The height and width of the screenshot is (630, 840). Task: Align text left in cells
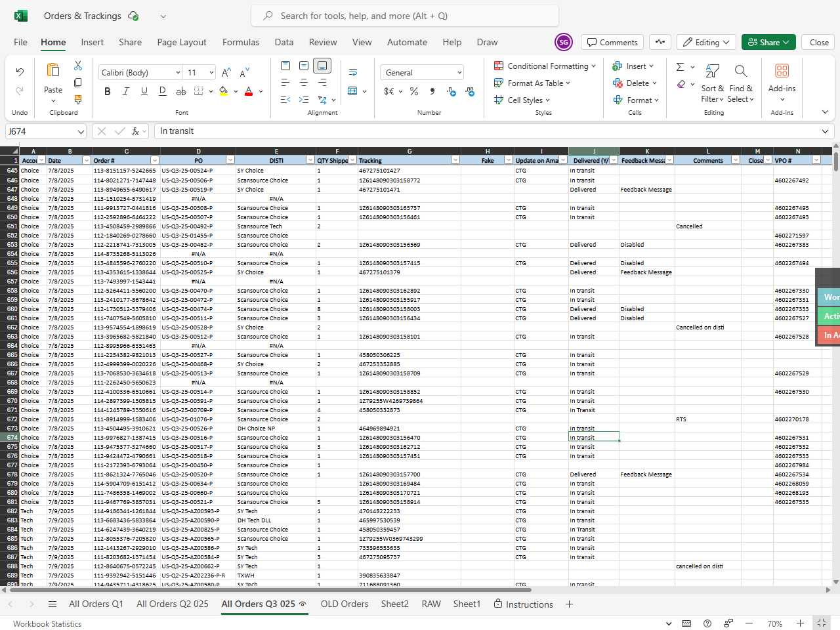[285, 83]
